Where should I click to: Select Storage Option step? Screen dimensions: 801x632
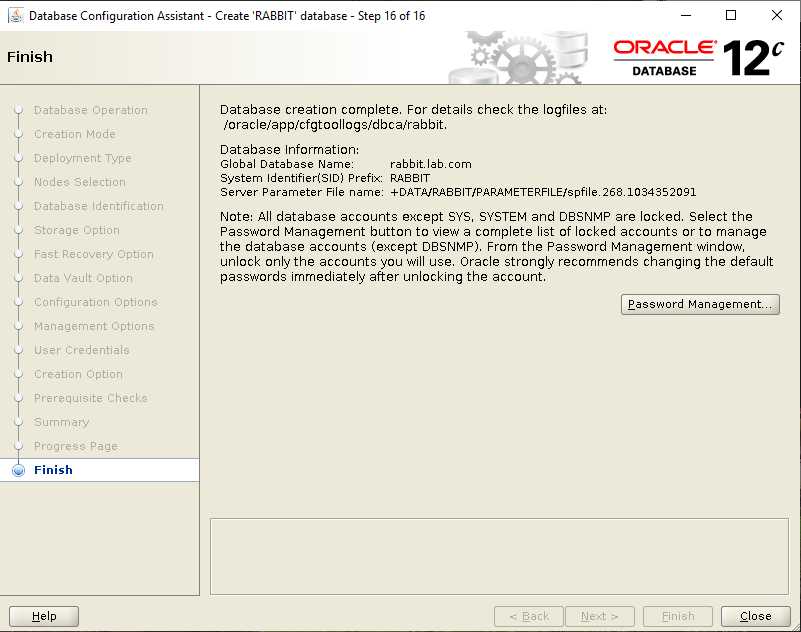(77, 230)
